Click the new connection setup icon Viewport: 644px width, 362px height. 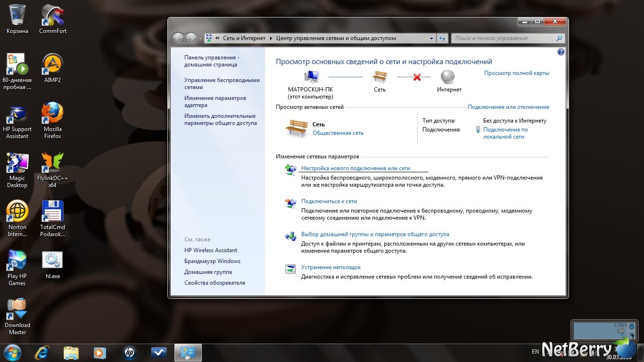tap(290, 170)
